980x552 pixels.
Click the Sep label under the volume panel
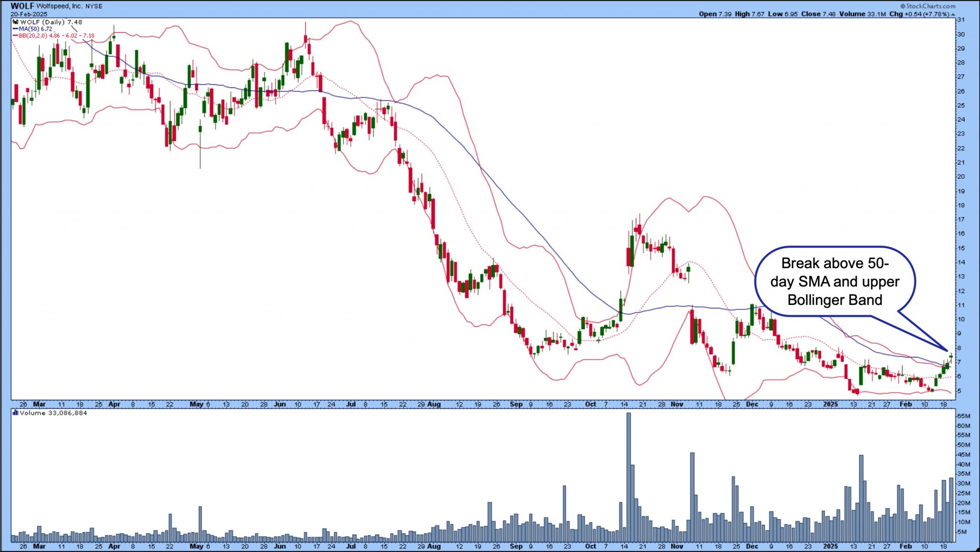(516, 546)
